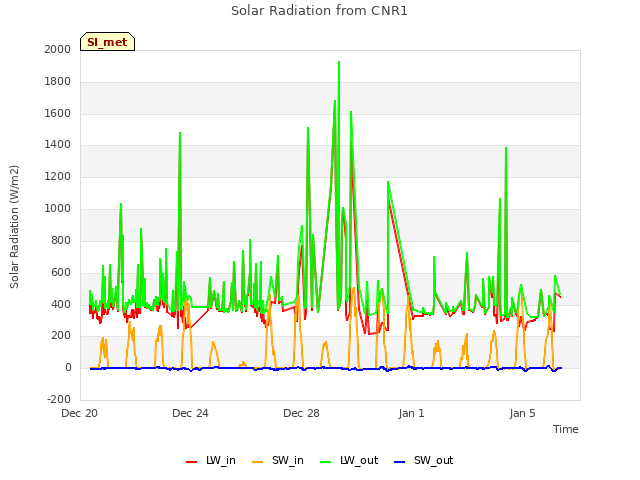Image resolution: width=640 pixels, height=480 pixels.
Task: Click the y-axis title Solar Radiation (W/m2)
Action: pyautogui.click(x=14, y=227)
